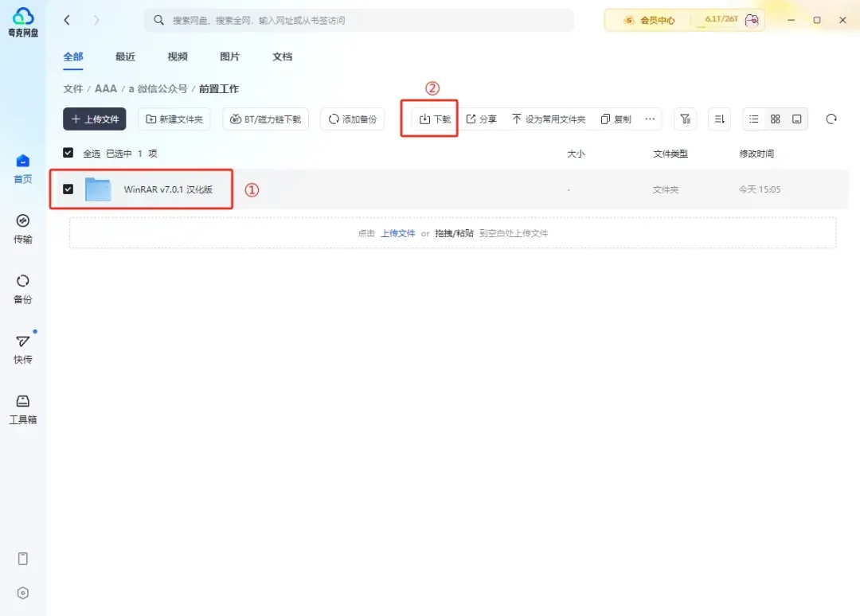860x616 pixels.
Task: Click the 上传文件 link in drop zone
Action: tap(398, 233)
